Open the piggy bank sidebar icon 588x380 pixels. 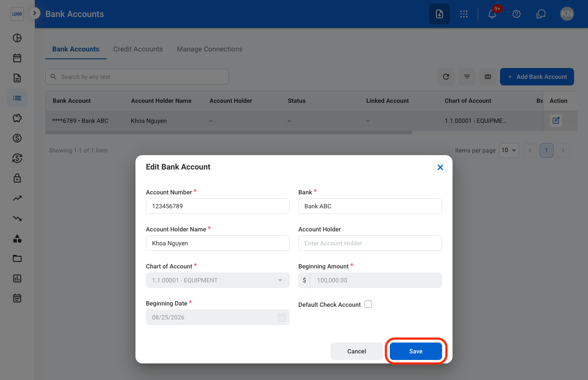pos(17,118)
